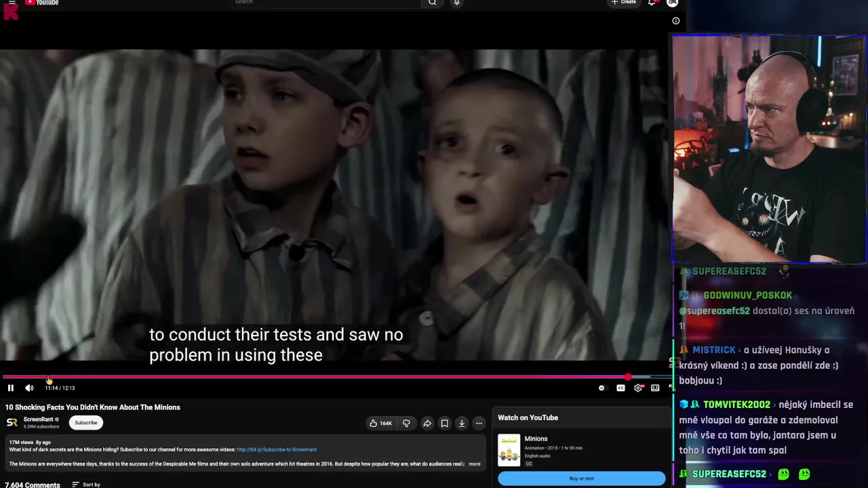Screen dimensions: 868x488
Task: Dislike this video
Action: tap(406, 424)
